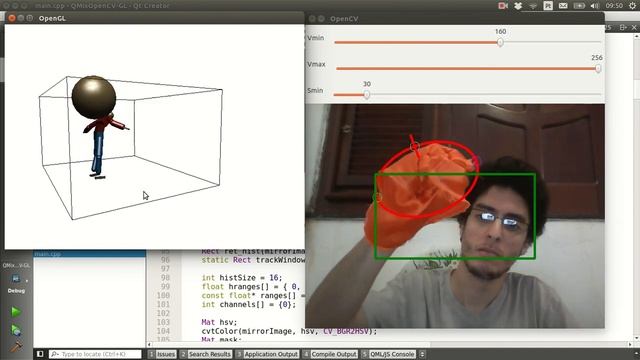Viewport: 640px width, 360px height.
Task: Click the 'Mat hsv;' code line
Action: click(x=219, y=322)
